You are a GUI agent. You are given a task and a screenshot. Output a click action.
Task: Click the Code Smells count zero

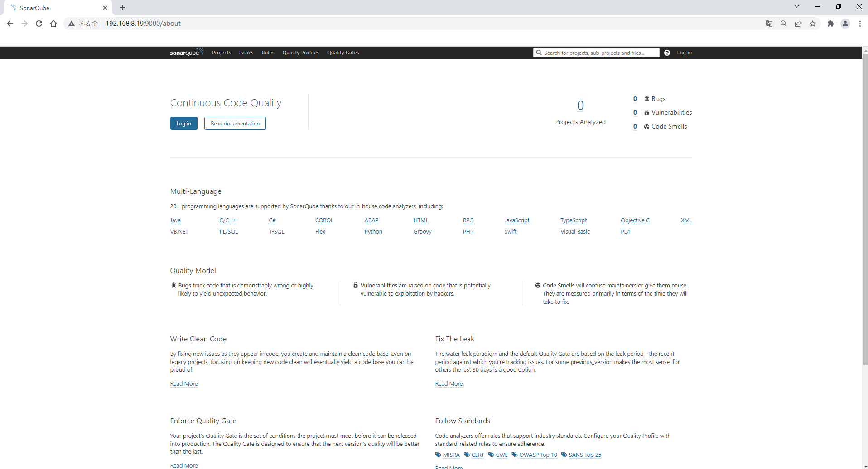tap(635, 126)
